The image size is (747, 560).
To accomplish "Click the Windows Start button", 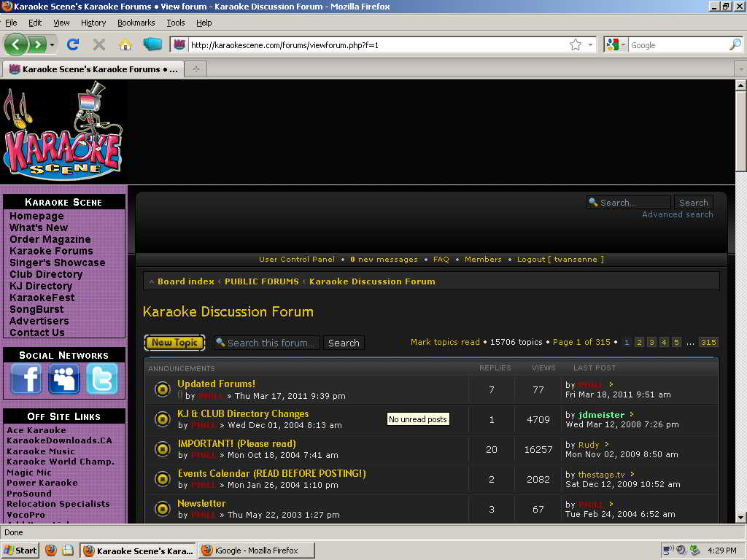I will 20,551.
